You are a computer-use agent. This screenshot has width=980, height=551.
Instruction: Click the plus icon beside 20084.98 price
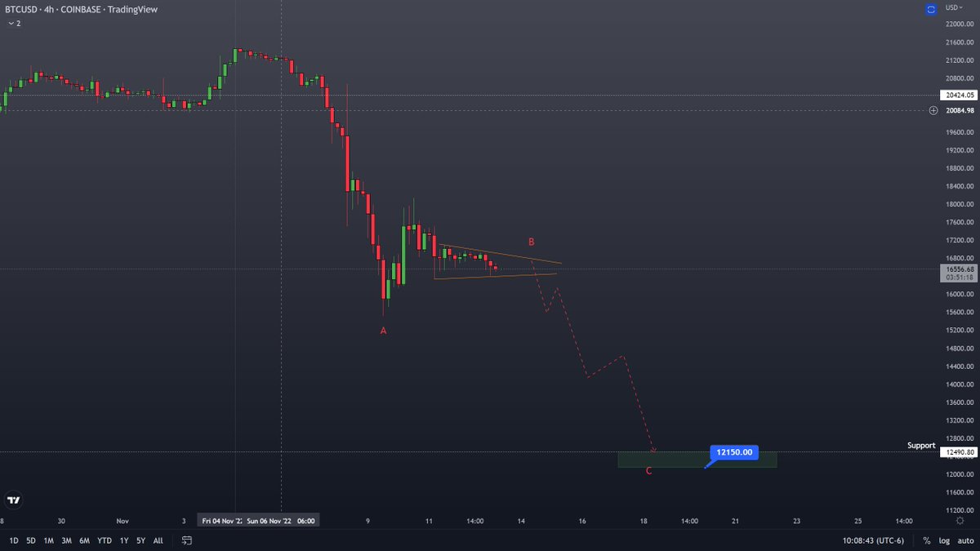tap(933, 110)
